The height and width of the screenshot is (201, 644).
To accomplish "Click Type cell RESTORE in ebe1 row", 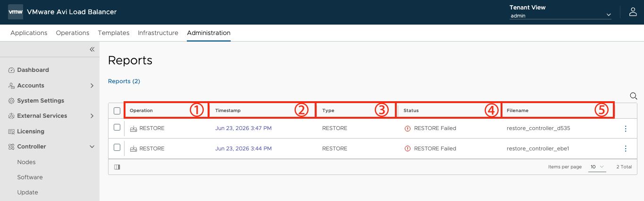I will [335, 149].
